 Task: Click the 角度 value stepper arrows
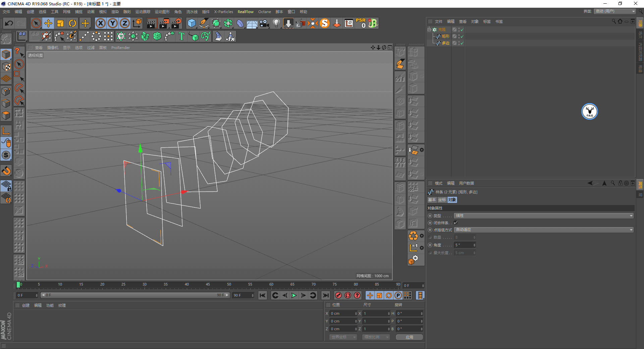tap(474, 245)
